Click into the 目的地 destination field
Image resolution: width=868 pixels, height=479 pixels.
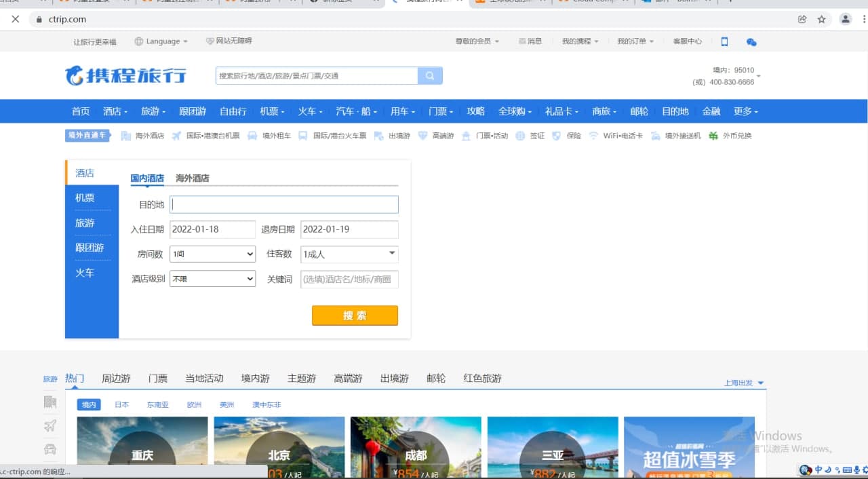click(x=284, y=204)
